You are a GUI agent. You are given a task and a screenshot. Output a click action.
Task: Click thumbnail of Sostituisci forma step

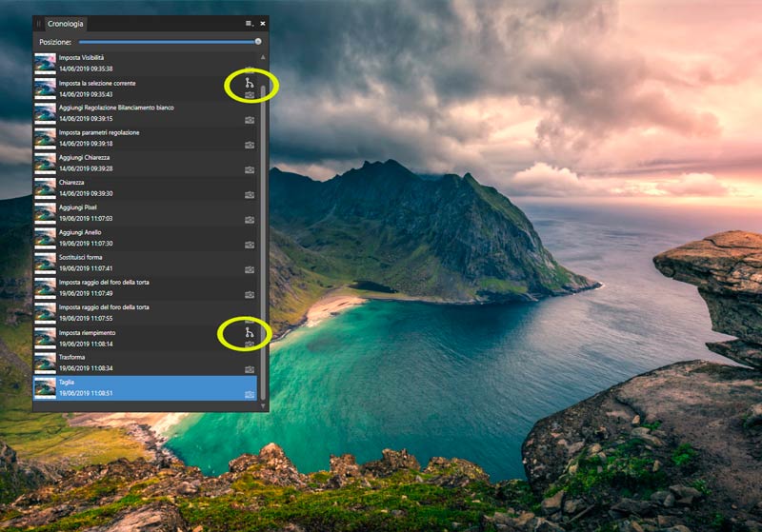[x=45, y=263]
